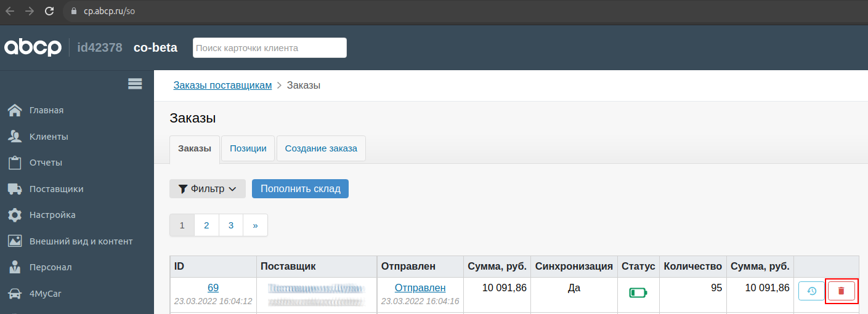
Task: Expand the Фильтр dropdown
Action: 207,189
